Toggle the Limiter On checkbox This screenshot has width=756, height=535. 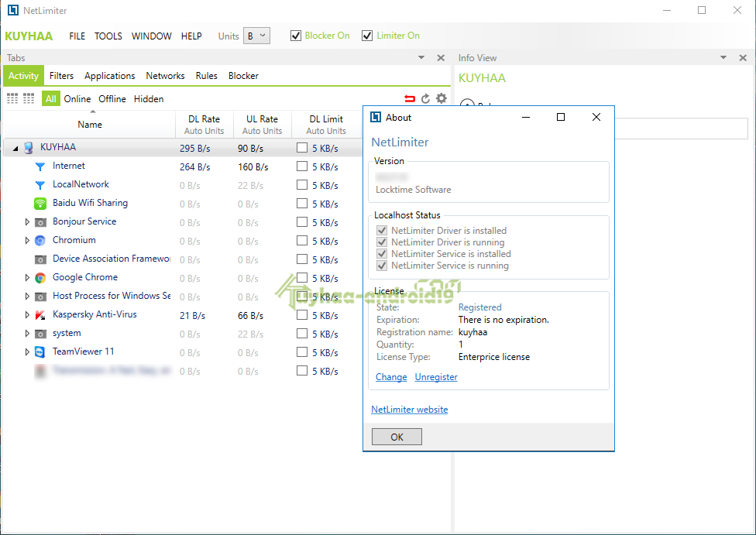[367, 36]
